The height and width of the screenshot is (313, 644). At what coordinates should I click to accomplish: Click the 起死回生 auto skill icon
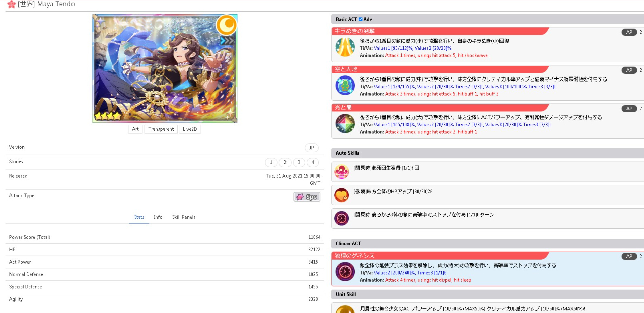pos(342,172)
